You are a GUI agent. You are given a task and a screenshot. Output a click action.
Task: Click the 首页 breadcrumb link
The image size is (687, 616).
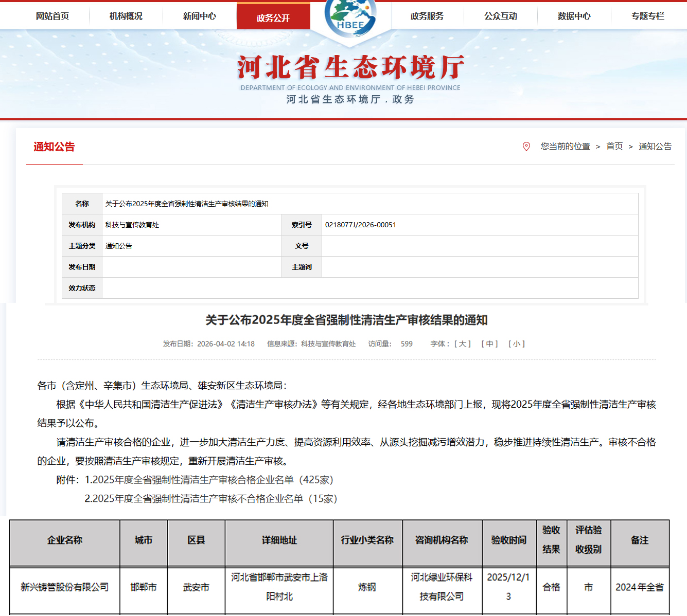pos(614,147)
